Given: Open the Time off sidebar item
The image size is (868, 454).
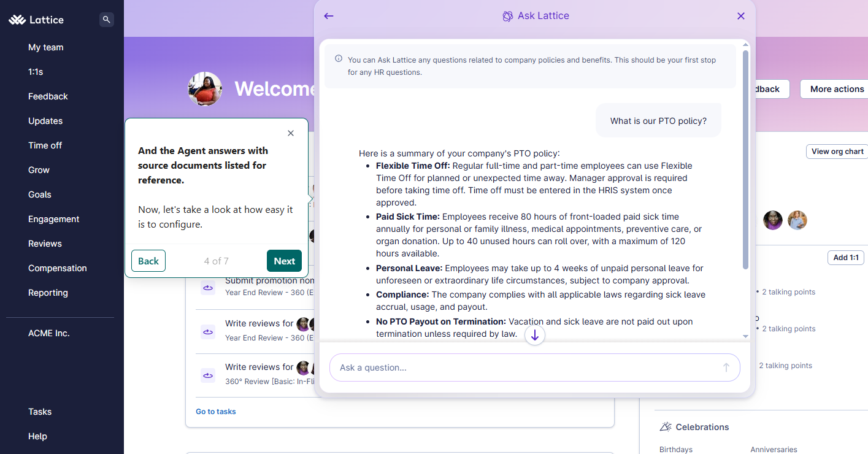Looking at the screenshot, I should click(x=45, y=145).
